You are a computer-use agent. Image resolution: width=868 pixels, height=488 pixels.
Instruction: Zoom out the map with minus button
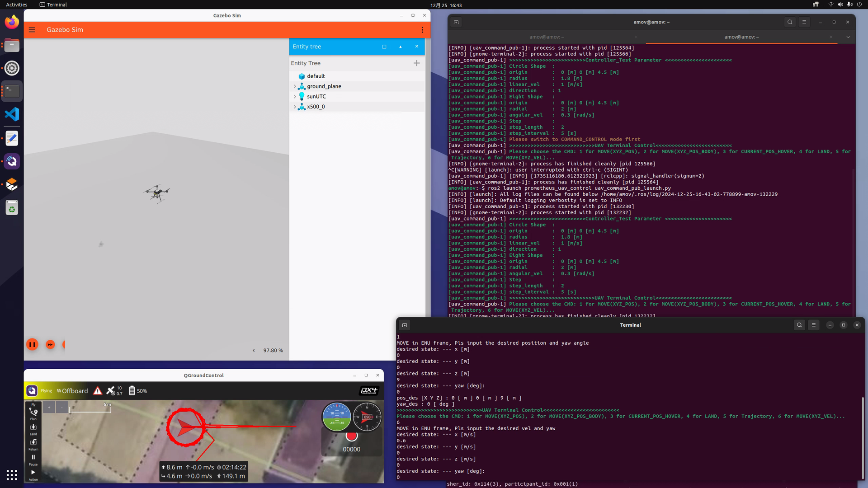coord(62,407)
